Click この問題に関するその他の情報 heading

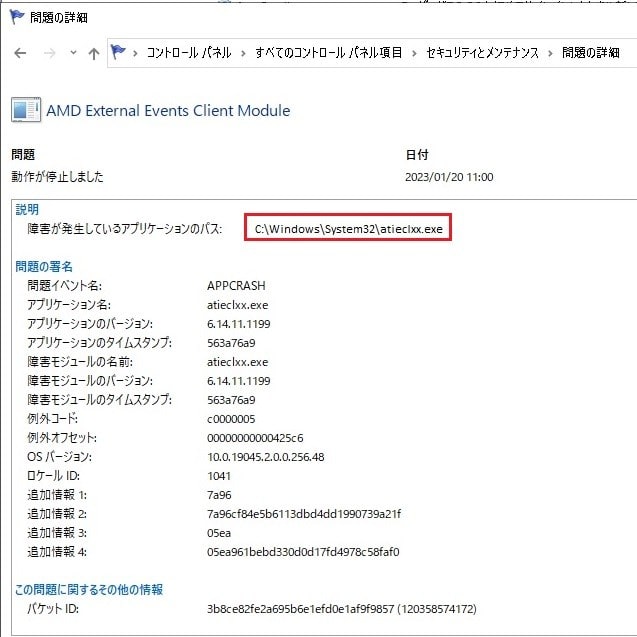[x=89, y=589]
